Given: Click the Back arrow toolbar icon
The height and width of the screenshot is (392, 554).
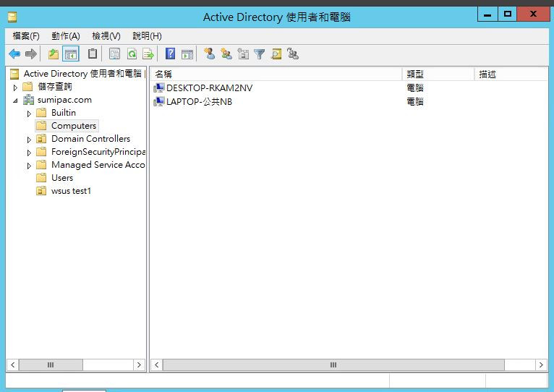Looking at the screenshot, I should pos(14,54).
